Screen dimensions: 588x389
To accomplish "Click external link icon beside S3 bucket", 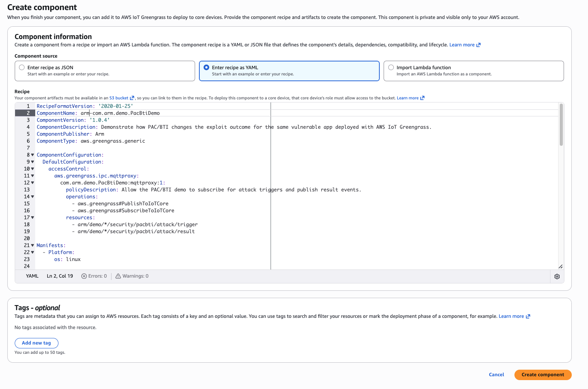I will click(132, 98).
